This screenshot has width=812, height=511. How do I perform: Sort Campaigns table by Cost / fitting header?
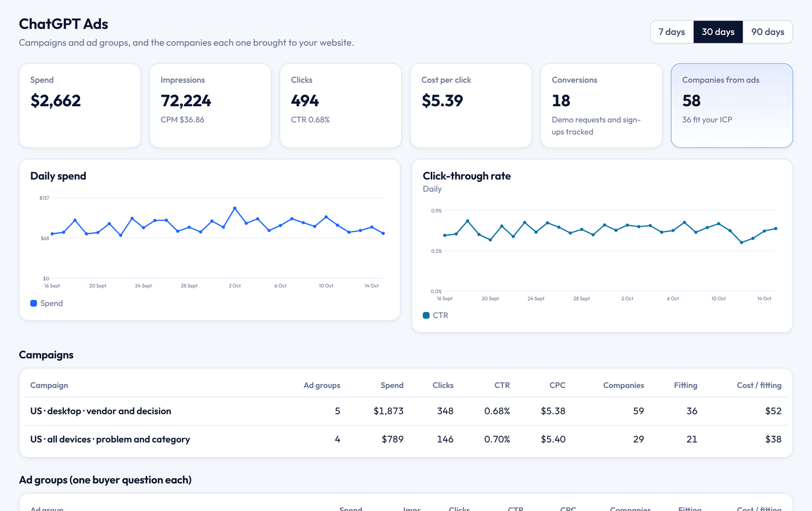tap(759, 385)
